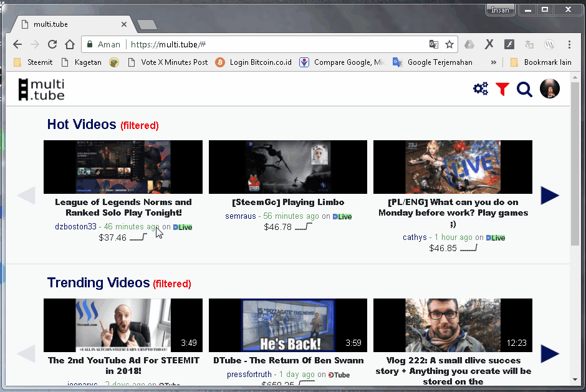Image resolution: width=586 pixels, height=392 pixels.
Task: Click the multi.tube logo
Action: (x=42, y=90)
